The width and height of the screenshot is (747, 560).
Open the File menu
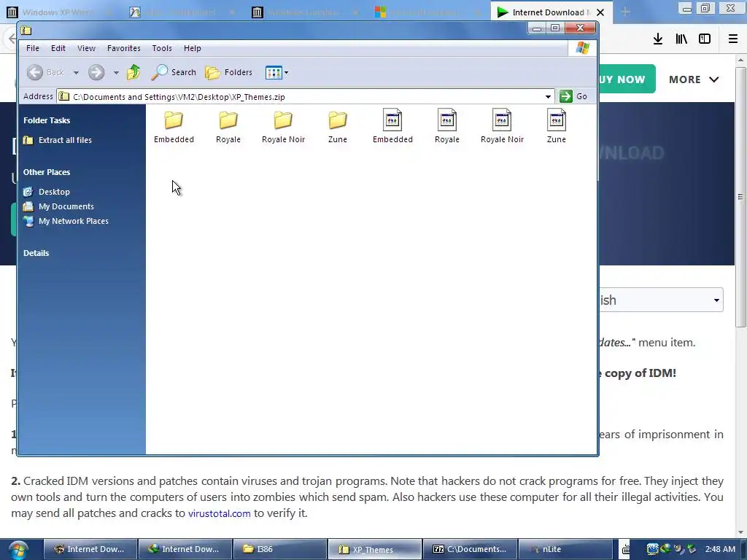coord(33,48)
